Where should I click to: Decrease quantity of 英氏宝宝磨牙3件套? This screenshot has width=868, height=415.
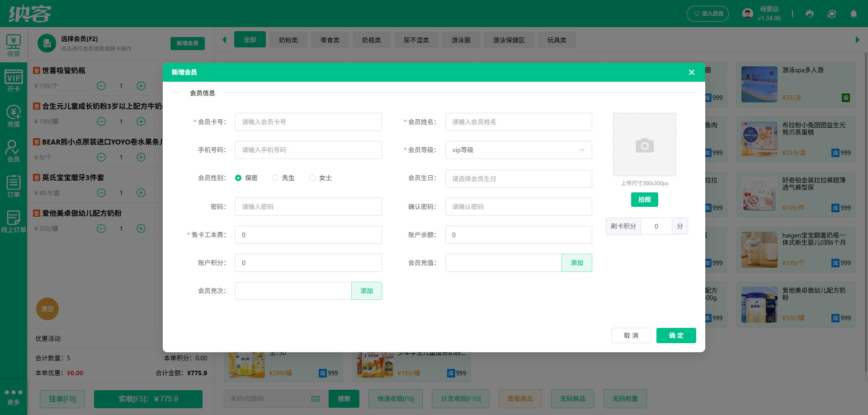[101, 193]
